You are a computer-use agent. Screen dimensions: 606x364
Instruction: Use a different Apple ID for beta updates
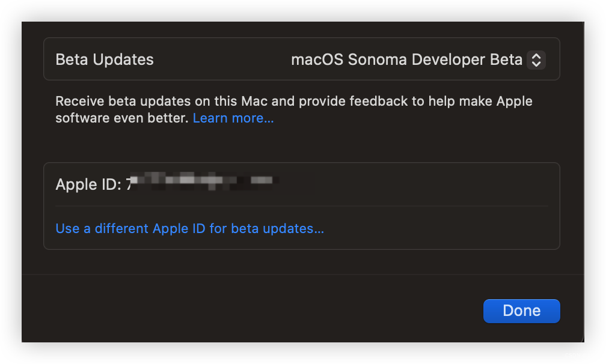pos(189,229)
